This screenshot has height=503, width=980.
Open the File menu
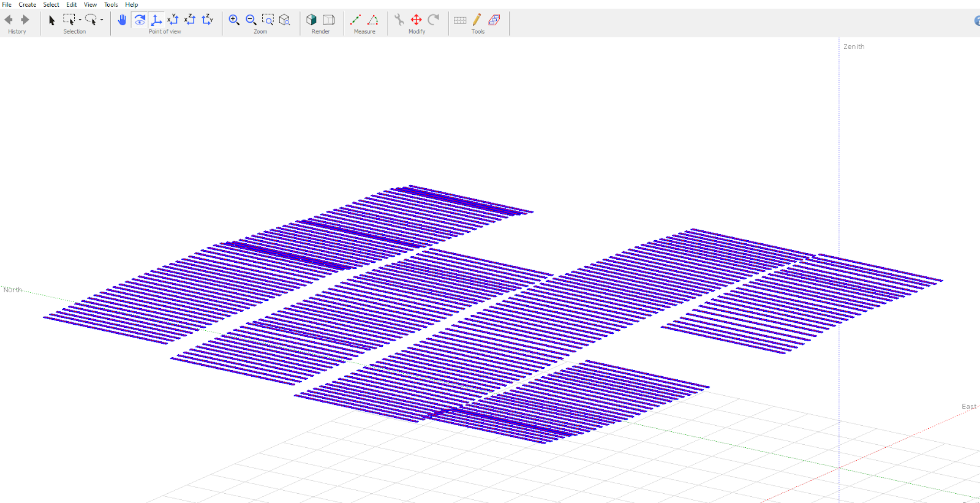pos(7,4)
